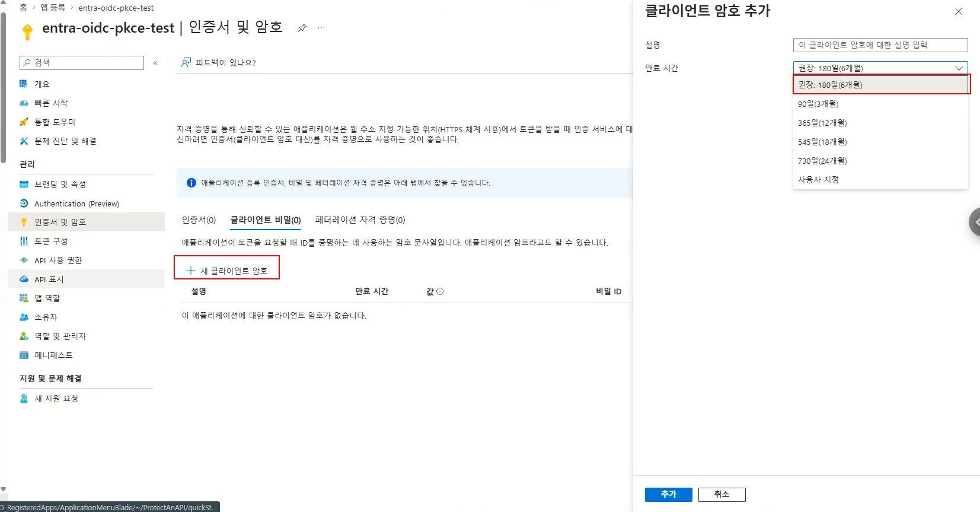Screen dimensions: 980x512
Task: Close the 클라이언트 암호 추가 panel
Action: pyautogui.click(x=959, y=11)
